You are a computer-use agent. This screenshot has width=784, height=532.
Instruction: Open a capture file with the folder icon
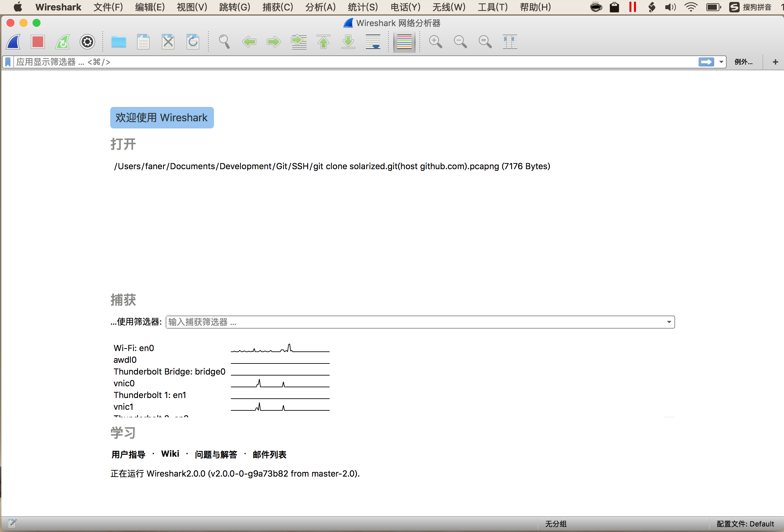119,42
